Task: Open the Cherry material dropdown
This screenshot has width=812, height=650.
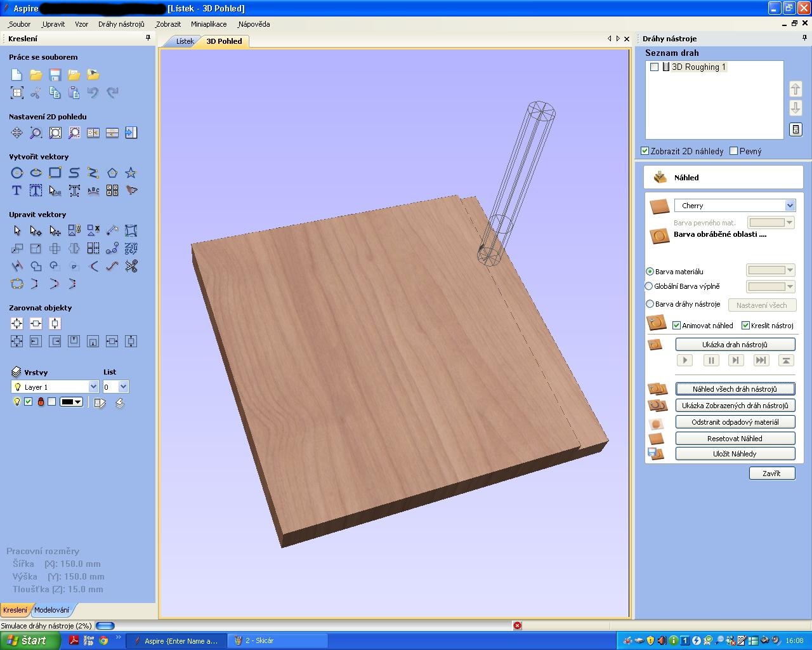Action: coord(790,206)
